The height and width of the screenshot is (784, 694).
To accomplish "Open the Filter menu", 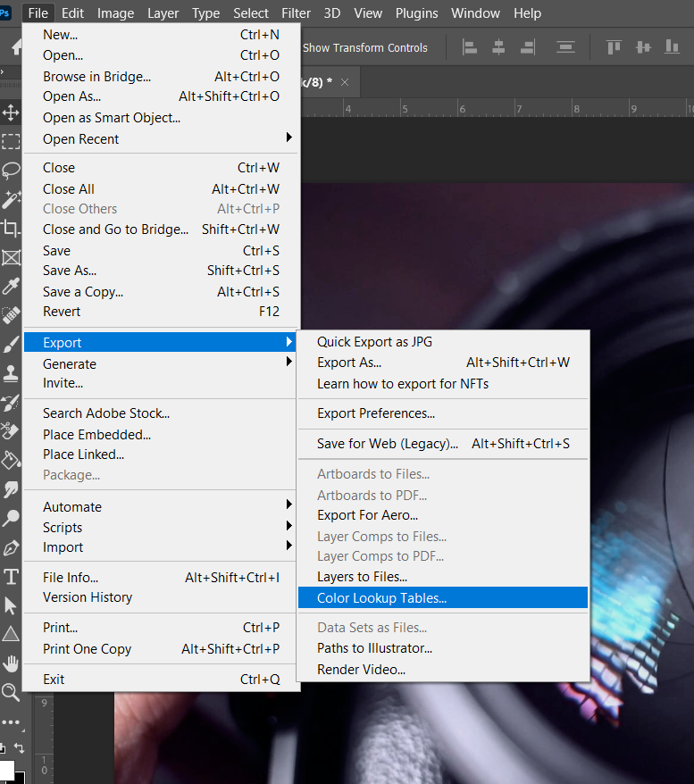I will [296, 13].
